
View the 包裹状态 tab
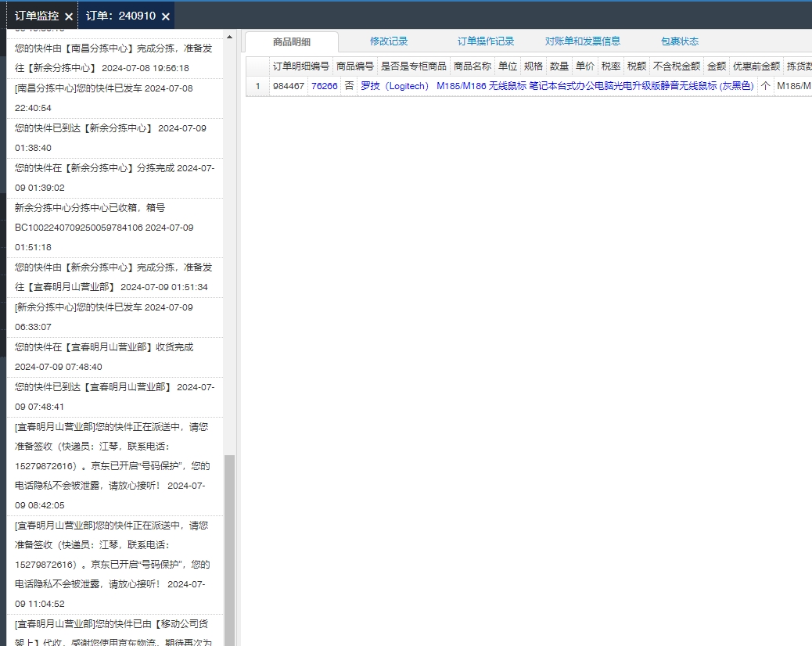(x=680, y=41)
